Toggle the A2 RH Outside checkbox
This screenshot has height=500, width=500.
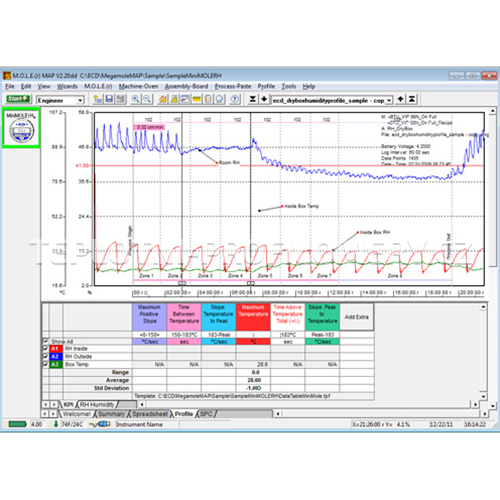(46, 356)
